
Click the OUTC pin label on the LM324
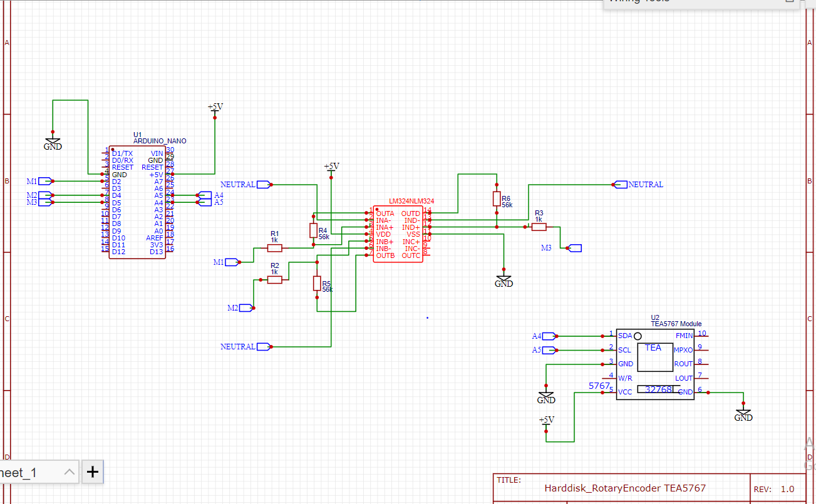(x=411, y=255)
